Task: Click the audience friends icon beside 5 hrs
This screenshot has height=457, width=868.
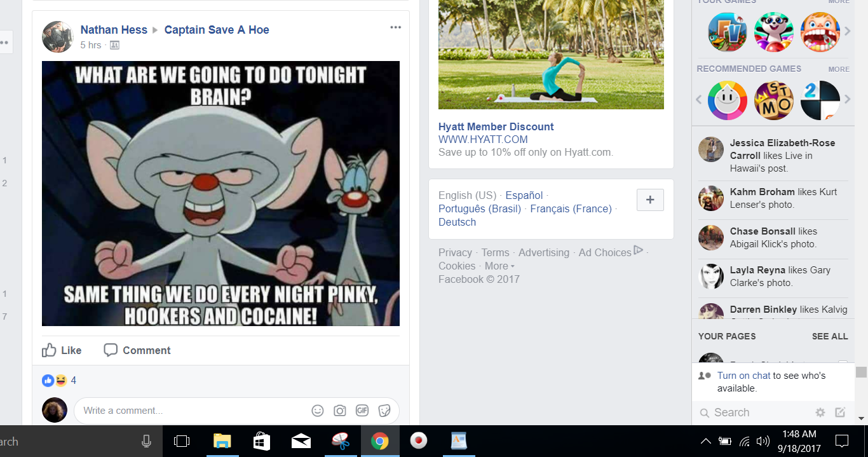Action: coord(114,45)
